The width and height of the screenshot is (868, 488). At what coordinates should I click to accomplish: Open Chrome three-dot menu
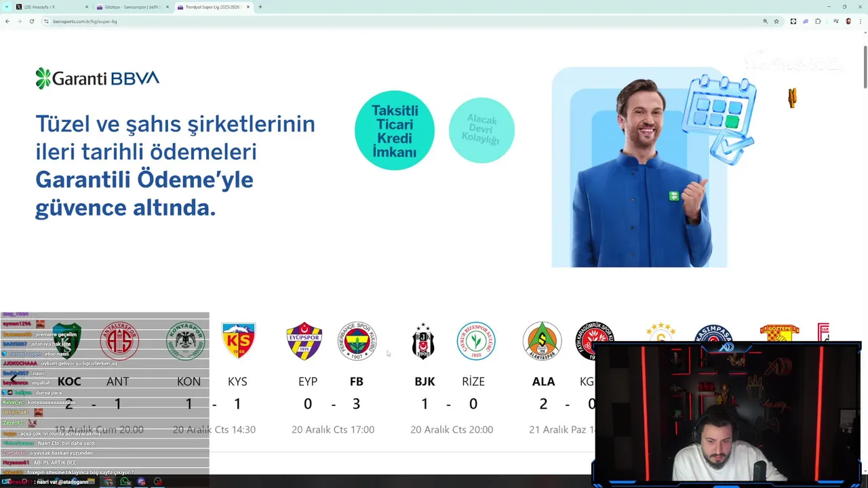[x=860, y=21]
